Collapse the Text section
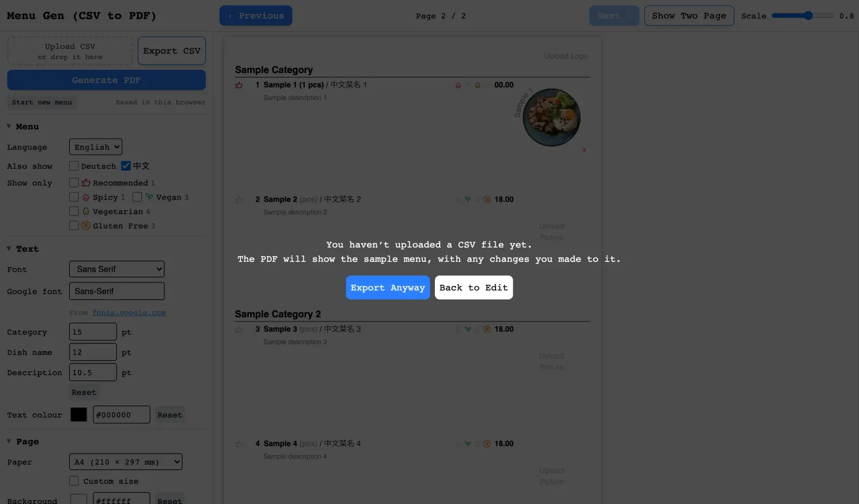This screenshot has width=859, height=504. click(x=23, y=249)
